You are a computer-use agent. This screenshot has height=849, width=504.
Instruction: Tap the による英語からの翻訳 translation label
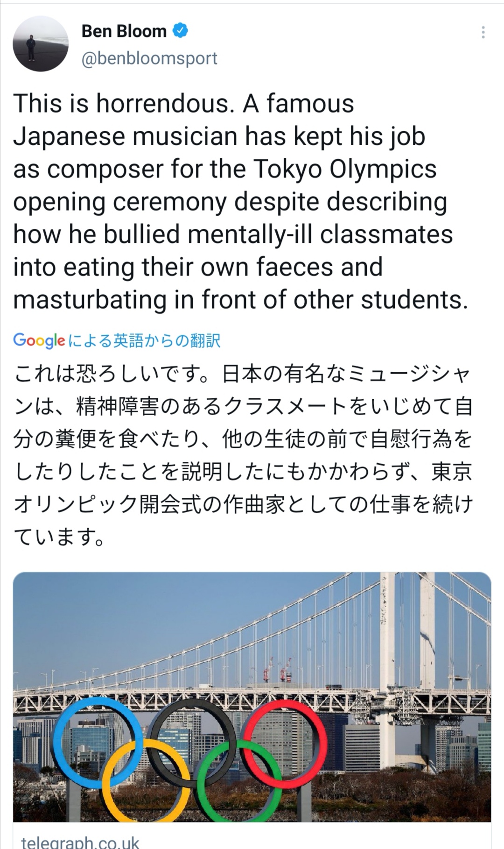click(144, 340)
